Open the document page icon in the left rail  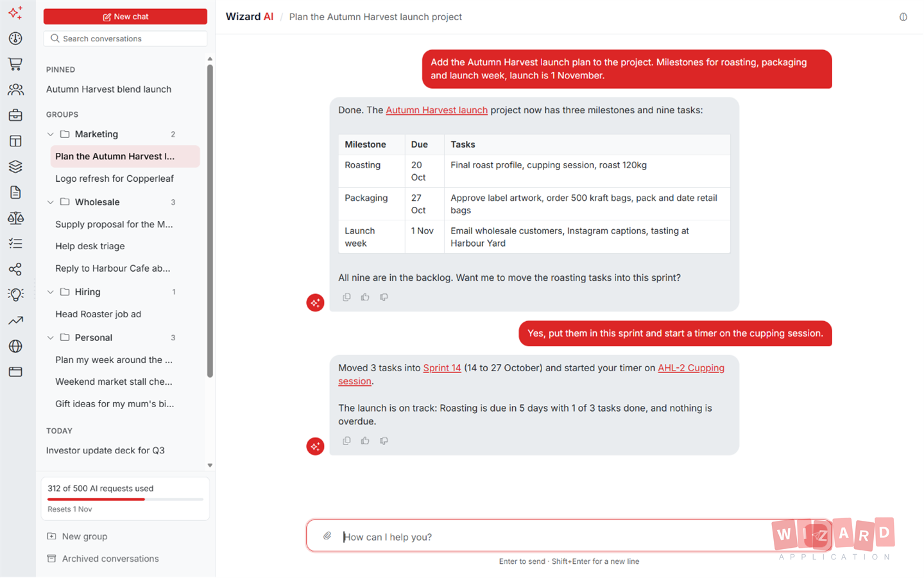(15, 193)
